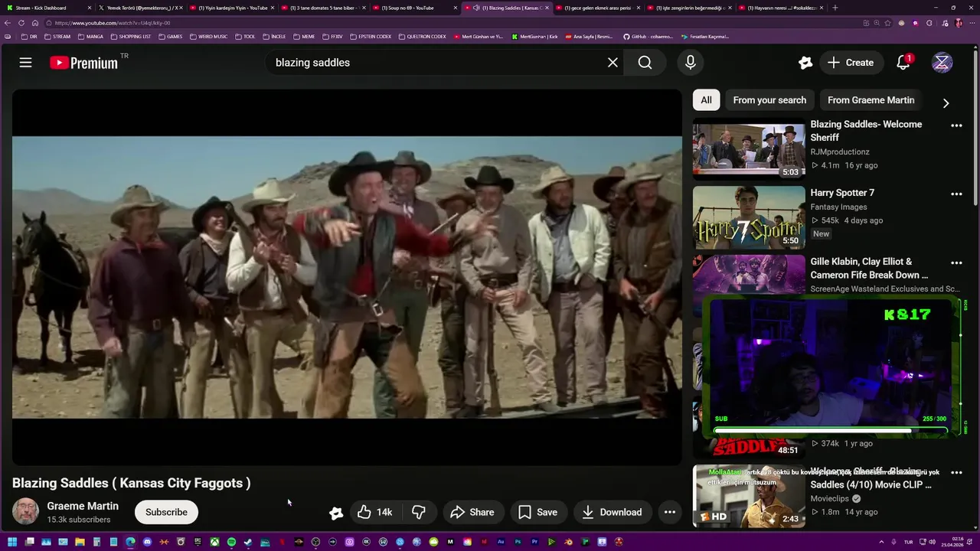This screenshot has height=551, width=980.
Task: Open the notifications bell
Action: [903, 63]
